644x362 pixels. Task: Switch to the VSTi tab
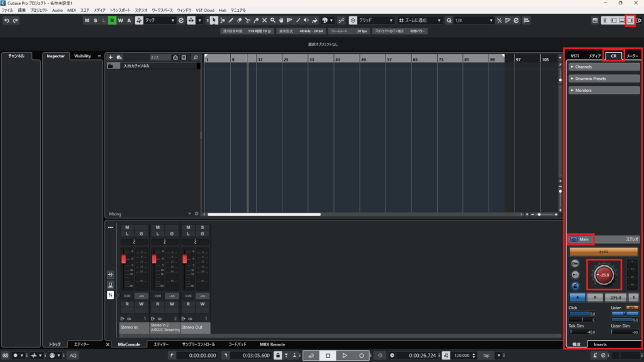click(x=575, y=56)
